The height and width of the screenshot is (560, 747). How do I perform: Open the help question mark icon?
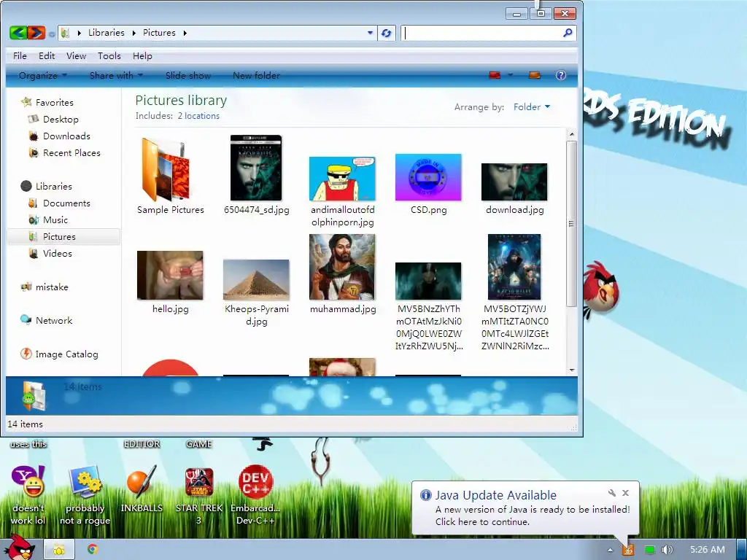(561, 75)
